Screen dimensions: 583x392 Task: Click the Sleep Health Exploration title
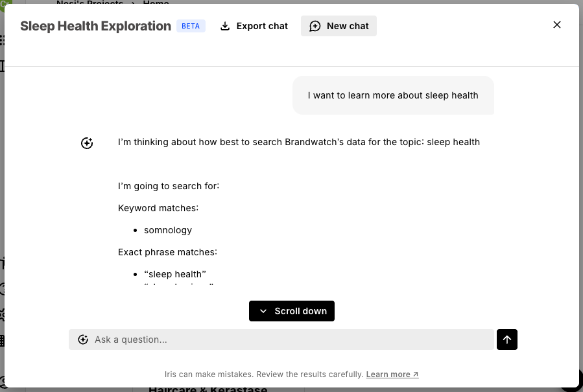95,26
